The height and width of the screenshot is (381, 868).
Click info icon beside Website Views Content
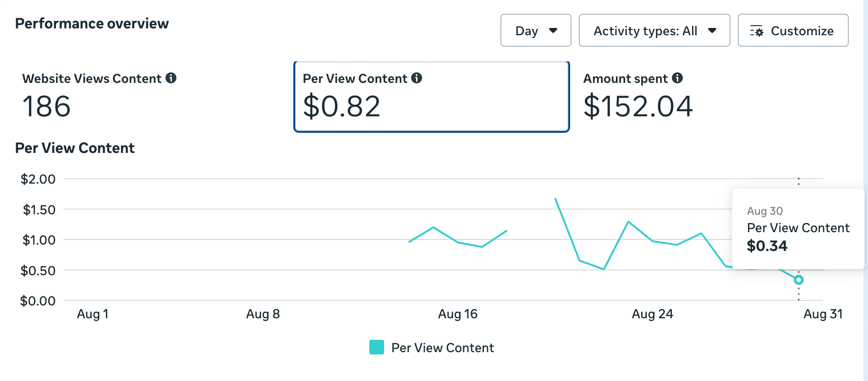click(171, 78)
